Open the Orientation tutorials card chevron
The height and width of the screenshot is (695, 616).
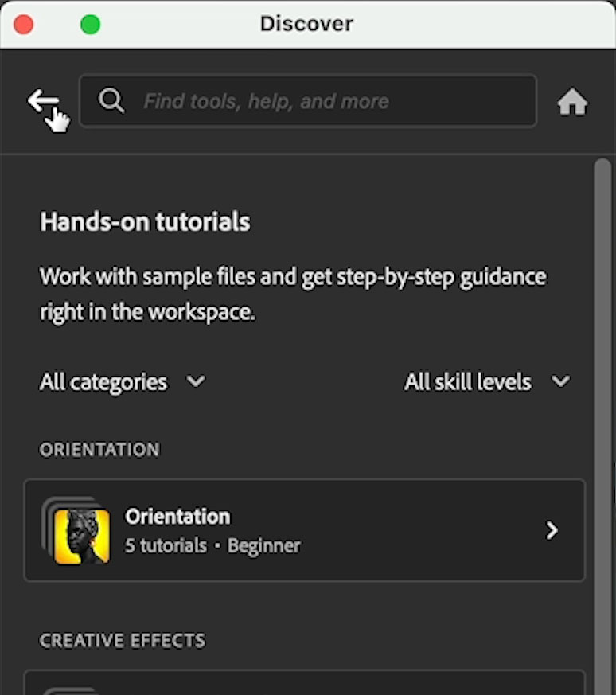(552, 530)
